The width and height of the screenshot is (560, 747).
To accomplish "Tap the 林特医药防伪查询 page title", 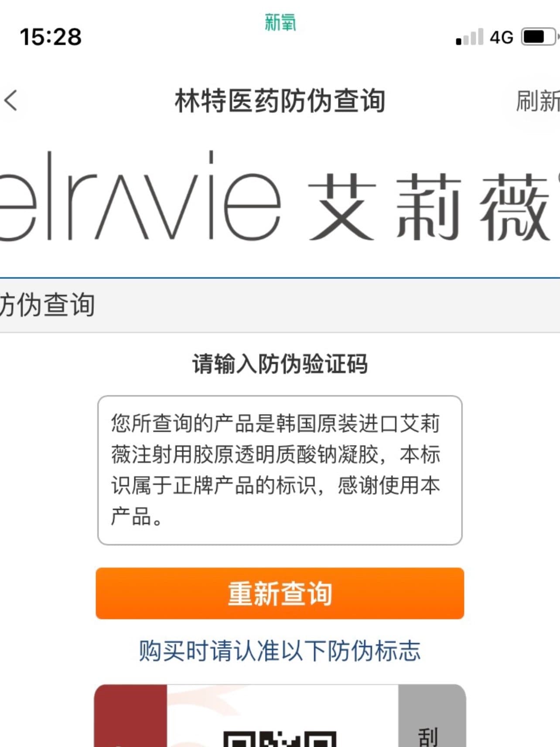I will coord(280,101).
